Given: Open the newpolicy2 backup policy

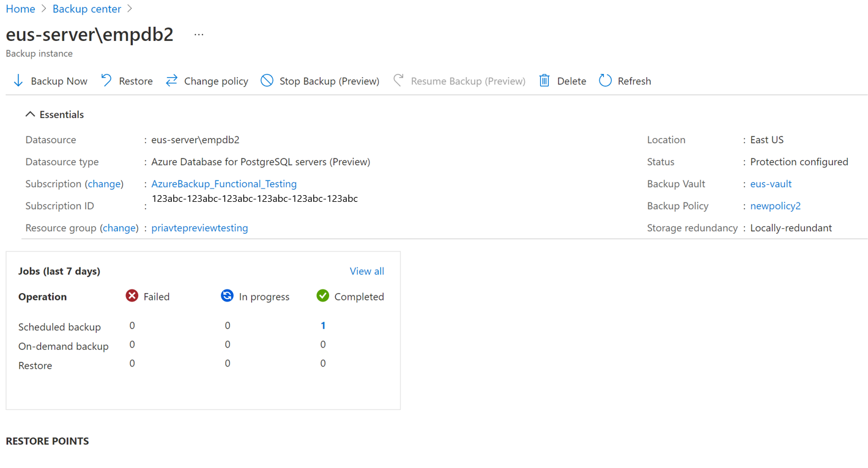Looking at the screenshot, I should (x=774, y=206).
